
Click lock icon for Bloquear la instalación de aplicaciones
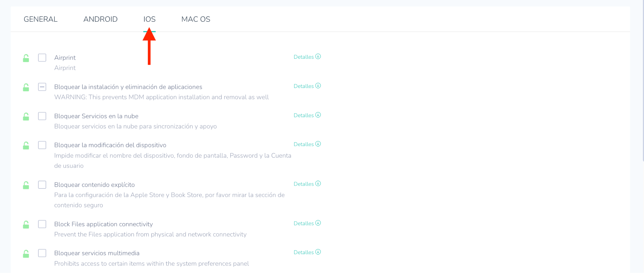(x=26, y=87)
